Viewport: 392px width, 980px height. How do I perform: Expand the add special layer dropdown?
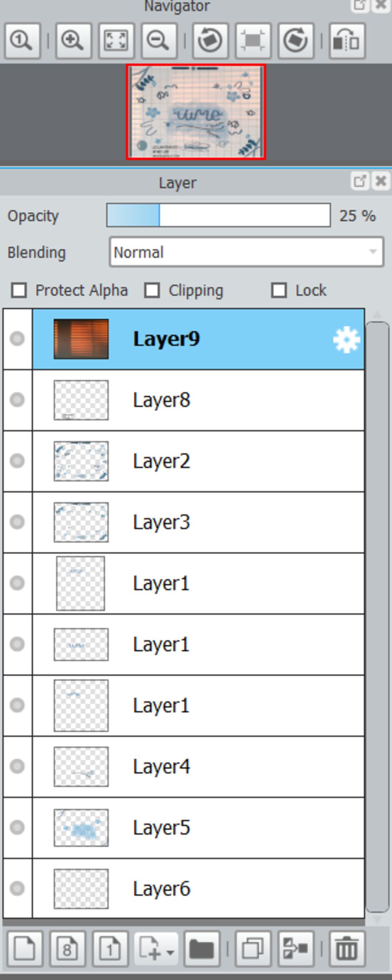155,949
